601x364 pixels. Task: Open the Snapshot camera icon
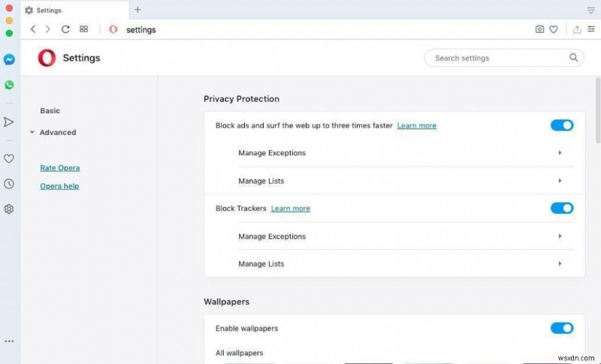point(539,29)
